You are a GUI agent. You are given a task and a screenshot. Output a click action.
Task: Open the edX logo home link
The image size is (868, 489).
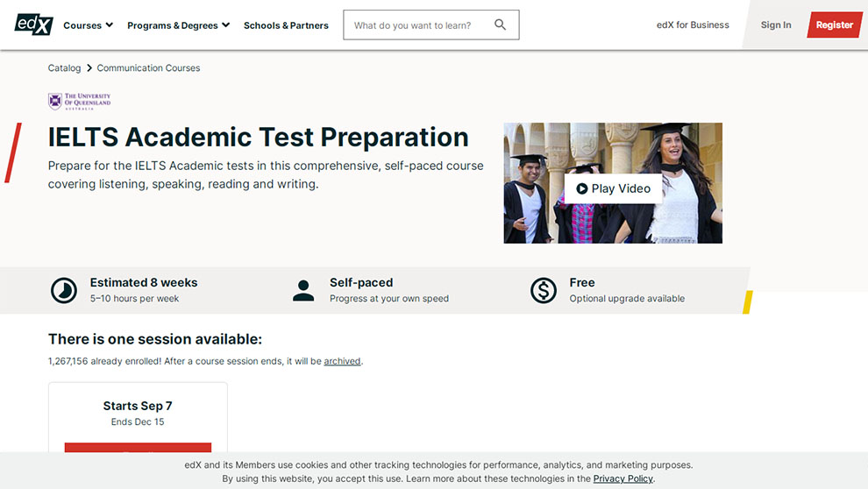pos(34,25)
